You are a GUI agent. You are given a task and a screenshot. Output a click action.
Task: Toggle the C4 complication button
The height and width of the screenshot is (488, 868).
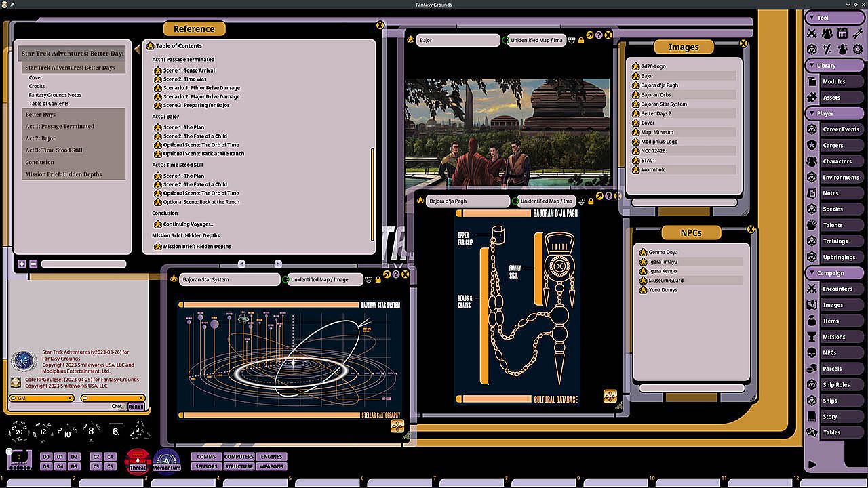[x=111, y=457]
